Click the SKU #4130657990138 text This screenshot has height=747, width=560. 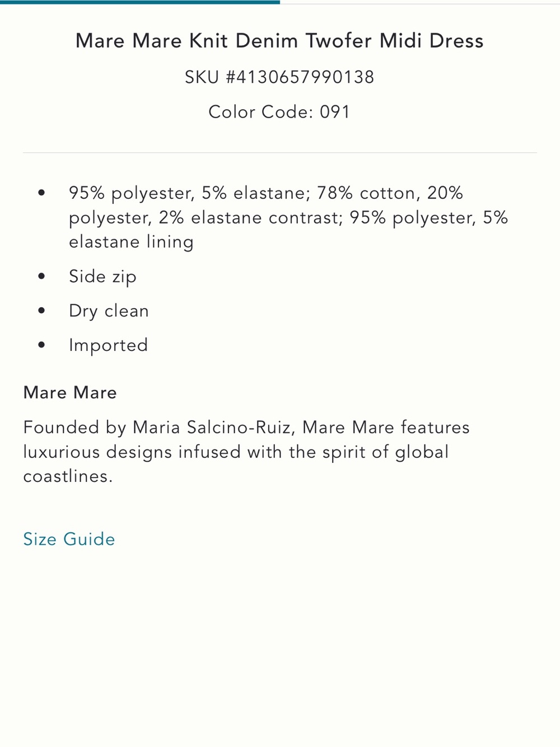click(279, 77)
